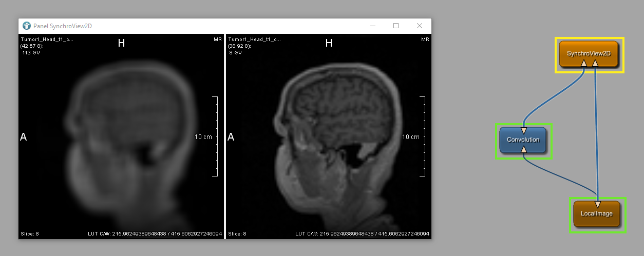The height and width of the screenshot is (256, 644).
Task: Click the LUT C/W readout in right viewer
Action: (x=362, y=234)
